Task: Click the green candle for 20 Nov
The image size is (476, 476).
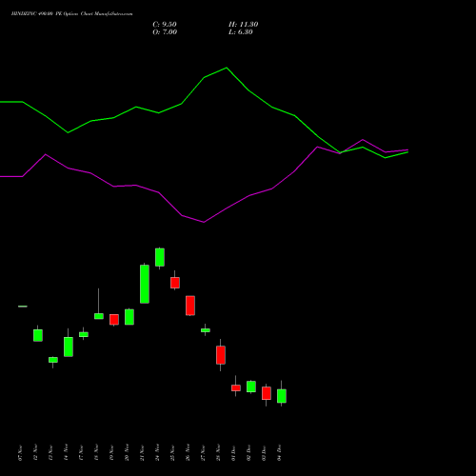Action: pos(129,317)
